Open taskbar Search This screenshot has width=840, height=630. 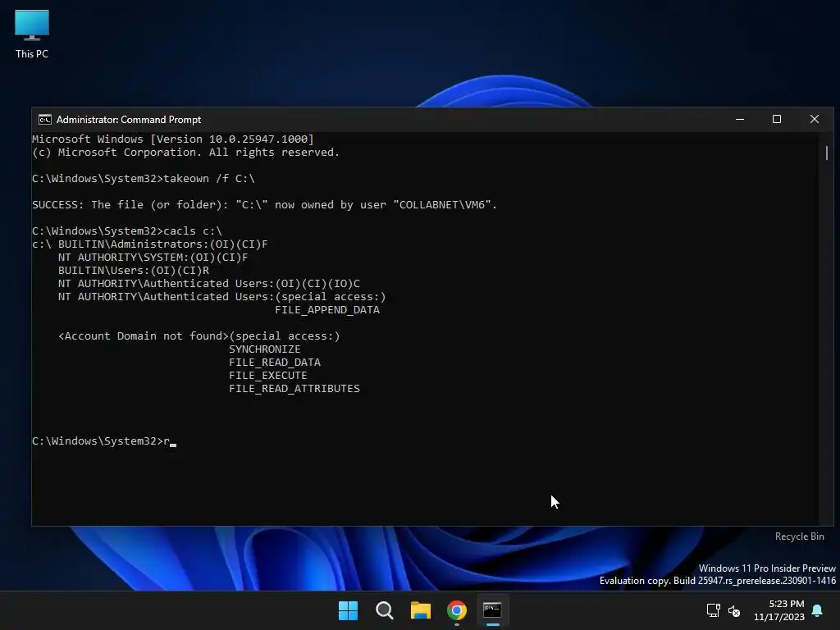click(x=385, y=610)
